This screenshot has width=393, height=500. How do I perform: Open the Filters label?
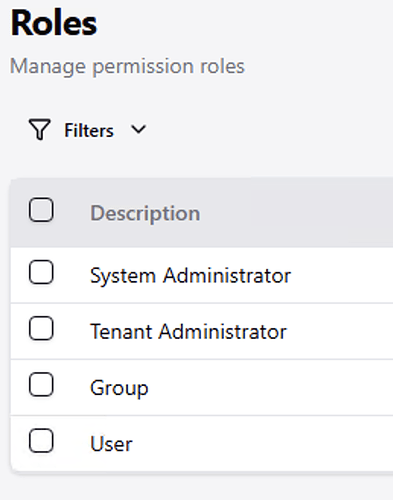click(89, 130)
